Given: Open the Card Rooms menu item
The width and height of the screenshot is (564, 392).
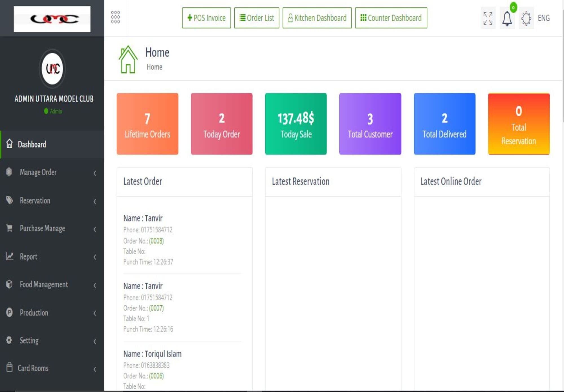Looking at the screenshot, I should pos(33,368).
